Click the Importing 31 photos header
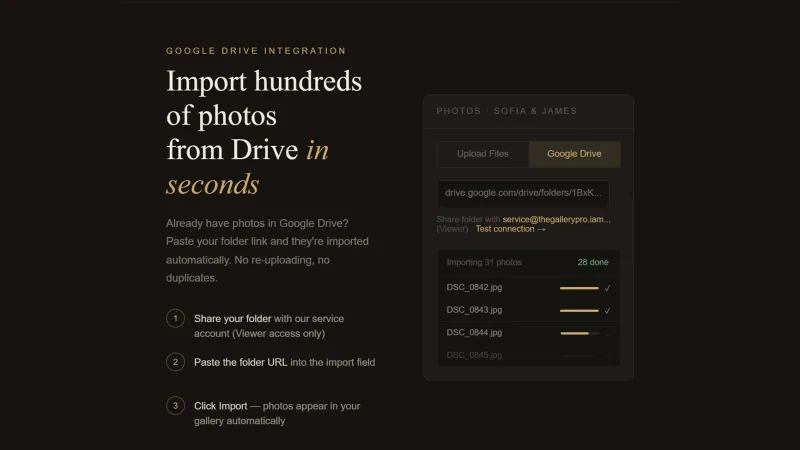800x450 pixels. pyautogui.click(x=484, y=262)
